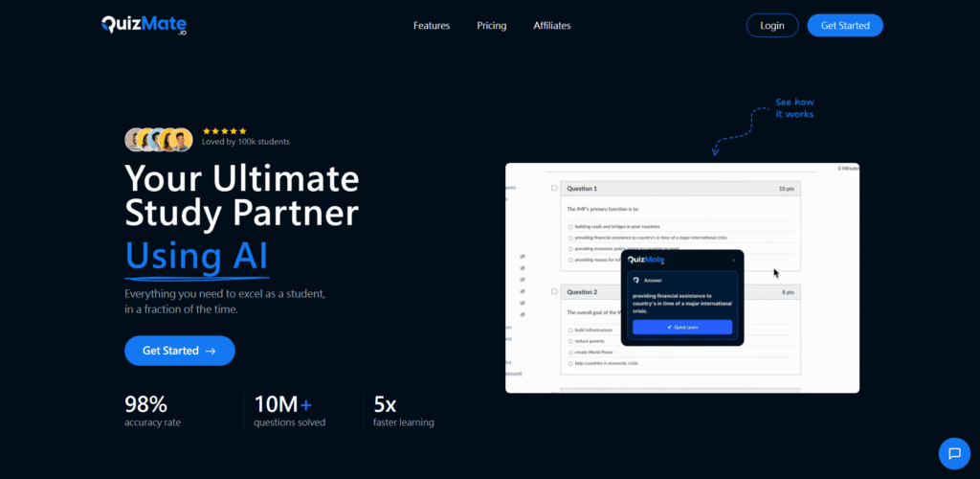The height and width of the screenshot is (479, 980).
Task: Select radio 'reduce poverty'
Action: (570, 341)
